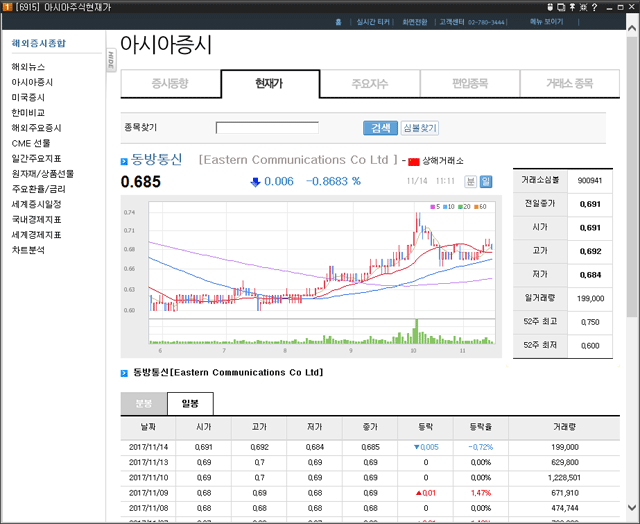
Task: Select 주요환율/금리 in sidebar
Action: pyautogui.click(x=38, y=189)
